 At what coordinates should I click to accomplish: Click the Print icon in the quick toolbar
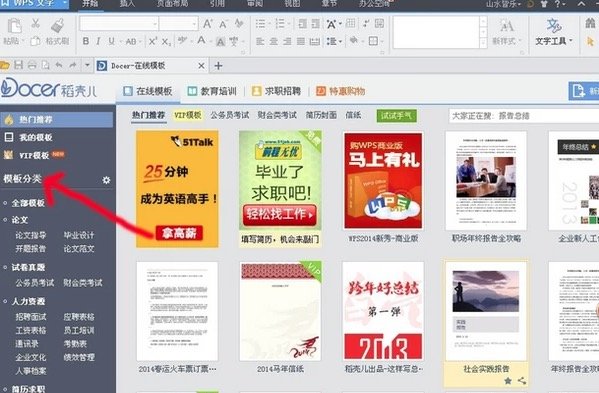(32, 65)
